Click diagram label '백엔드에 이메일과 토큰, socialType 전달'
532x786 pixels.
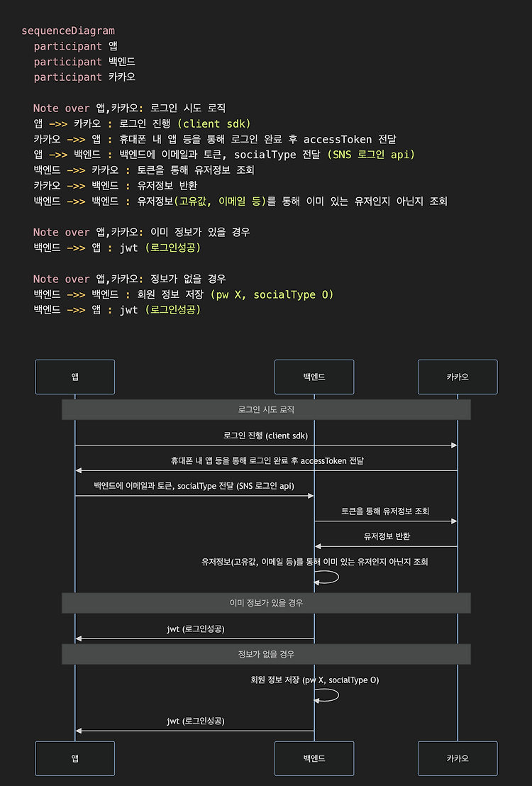pyautogui.click(x=194, y=486)
